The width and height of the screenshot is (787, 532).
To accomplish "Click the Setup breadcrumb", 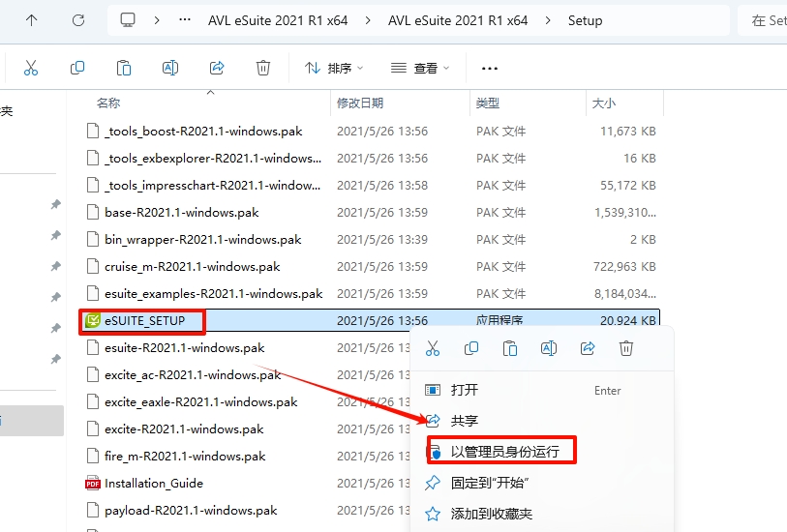I will click(x=586, y=20).
